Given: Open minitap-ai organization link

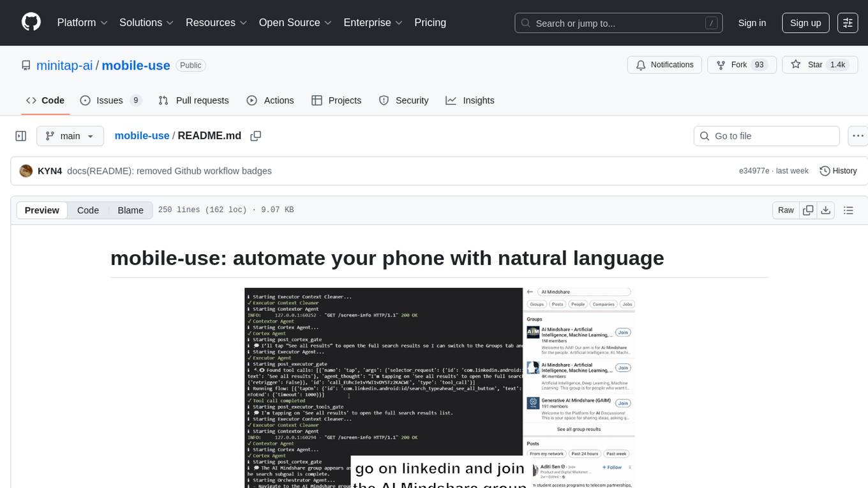Looking at the screenshot, I should point(64,65).
